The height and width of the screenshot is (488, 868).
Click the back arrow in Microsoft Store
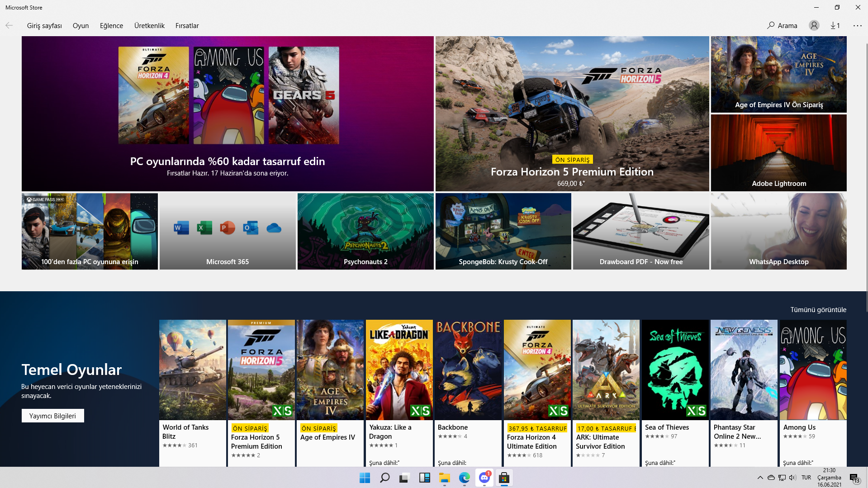[9, 25]
